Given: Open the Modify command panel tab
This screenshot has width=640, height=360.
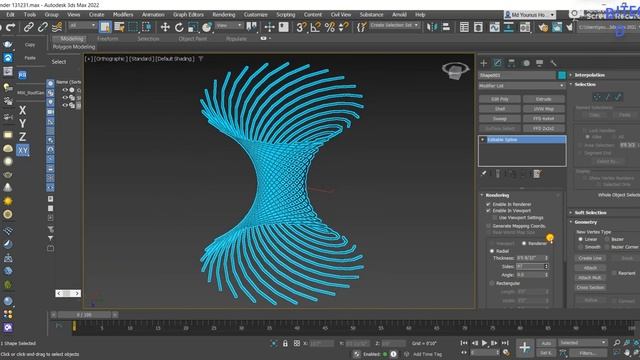Looking at the screenshot, I should pos(498,63).
